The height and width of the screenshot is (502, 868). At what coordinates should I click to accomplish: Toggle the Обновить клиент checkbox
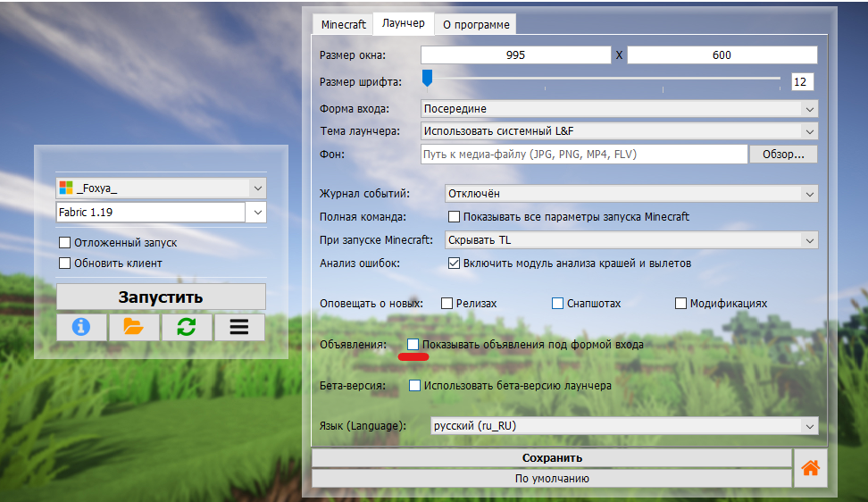65,264
